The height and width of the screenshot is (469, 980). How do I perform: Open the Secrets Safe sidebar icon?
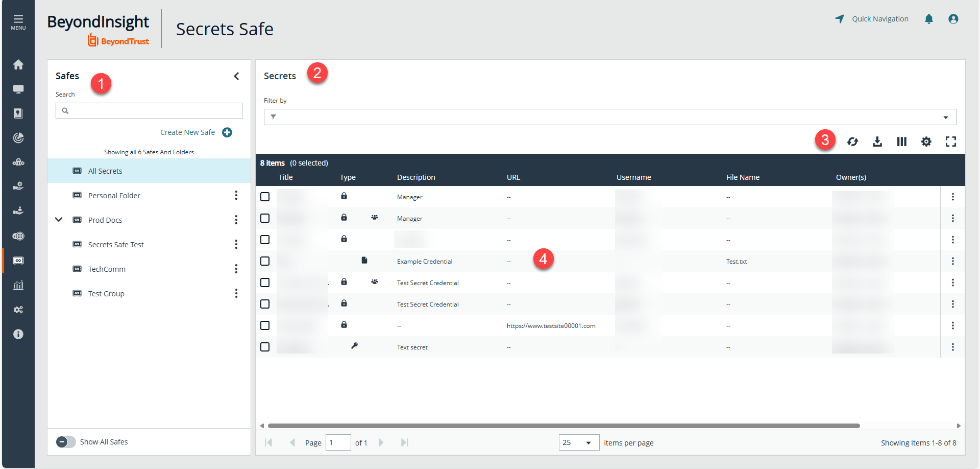[x=18, y=261]
